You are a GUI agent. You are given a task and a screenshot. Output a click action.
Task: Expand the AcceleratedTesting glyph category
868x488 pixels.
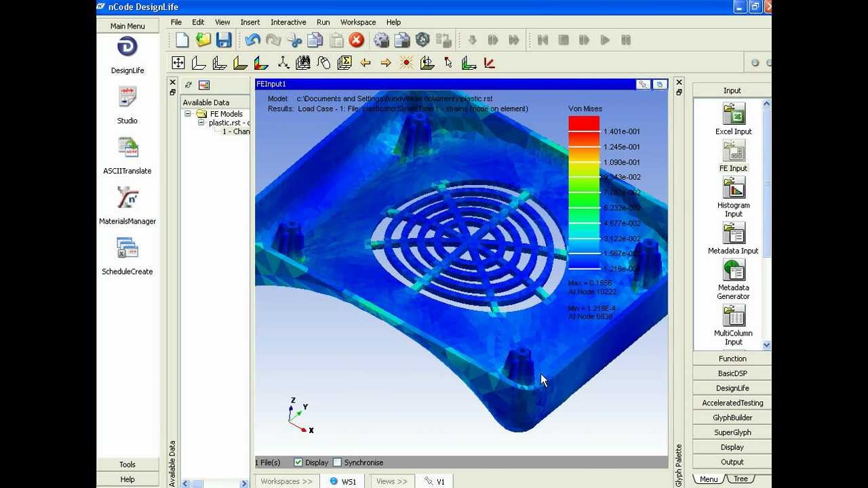(x=732, y=403)
